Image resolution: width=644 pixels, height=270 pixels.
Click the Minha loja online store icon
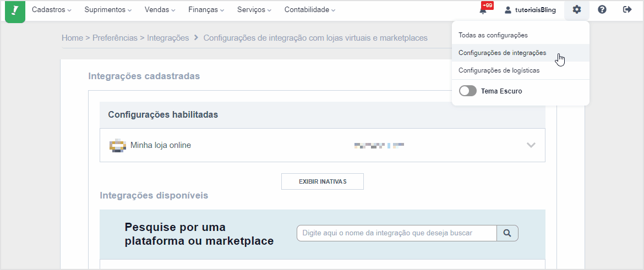pyautogui.click(x=118, y=146)
